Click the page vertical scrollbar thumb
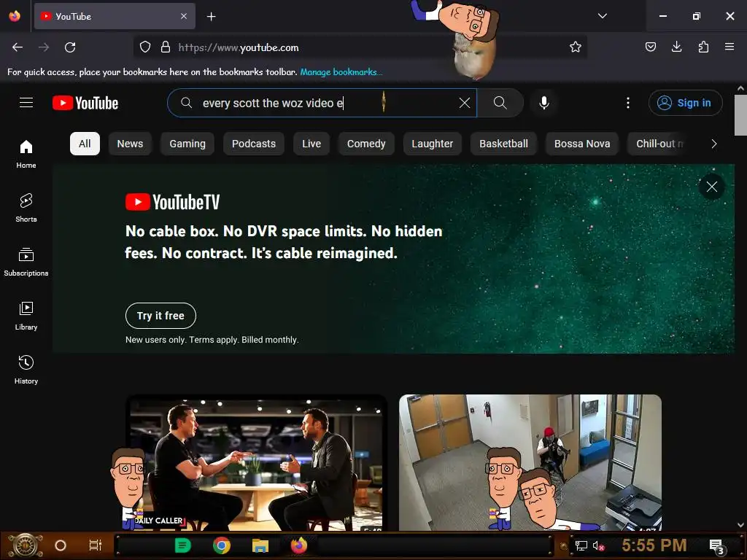 [740, 115]
